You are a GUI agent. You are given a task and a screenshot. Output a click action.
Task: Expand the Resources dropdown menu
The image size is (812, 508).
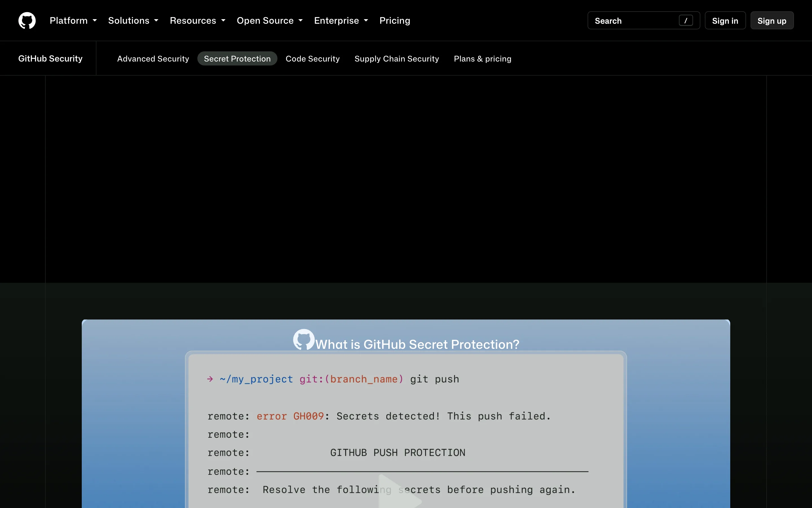click(x=198, y=21)
